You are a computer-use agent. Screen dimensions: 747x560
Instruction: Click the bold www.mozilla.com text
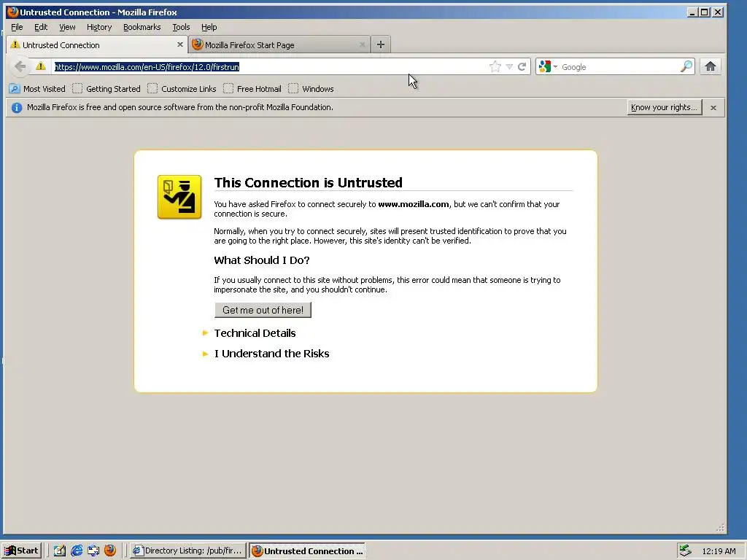(413, 204)
